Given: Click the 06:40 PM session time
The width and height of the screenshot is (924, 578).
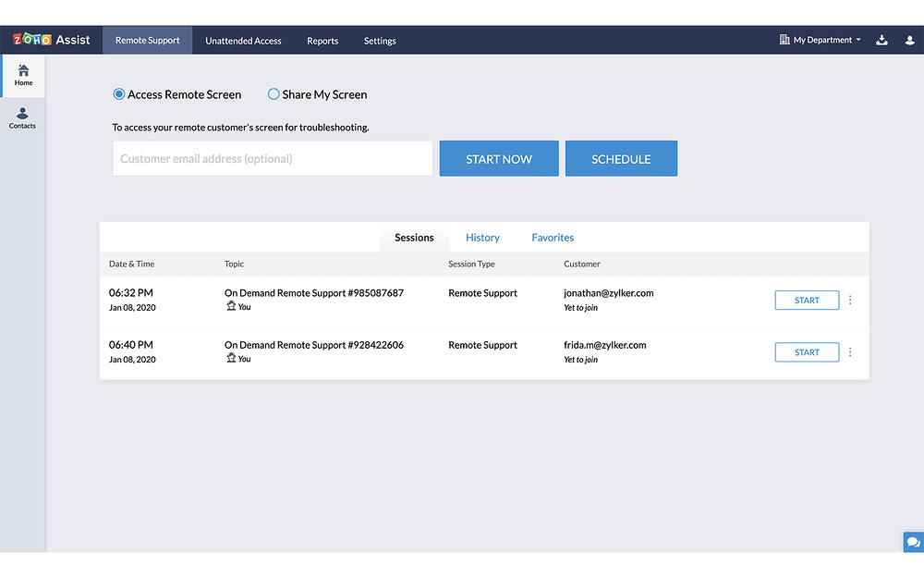Looking at the screenshot, I should [131, 344].
